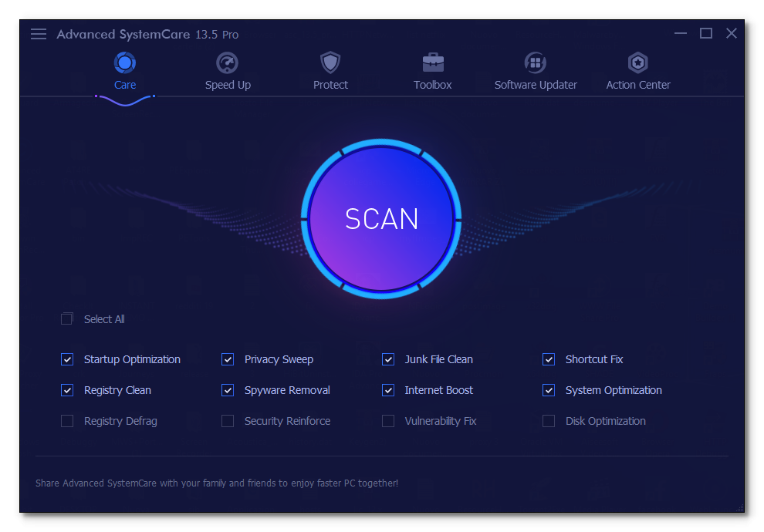Toggle Spyware Removal checkbox
The width and height of the screenshot is (764, 532).
coord(228,390)
